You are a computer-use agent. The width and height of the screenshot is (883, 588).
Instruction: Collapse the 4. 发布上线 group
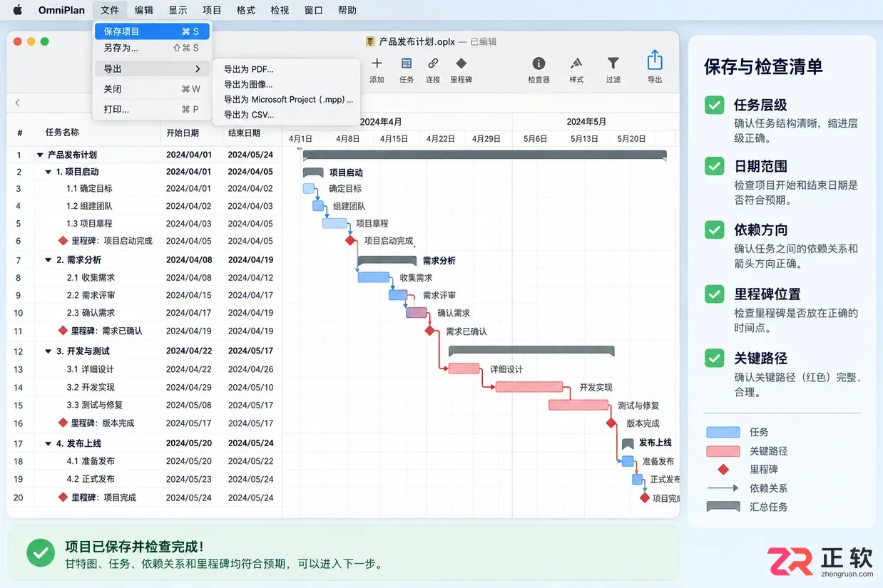(x=49, y=443)
